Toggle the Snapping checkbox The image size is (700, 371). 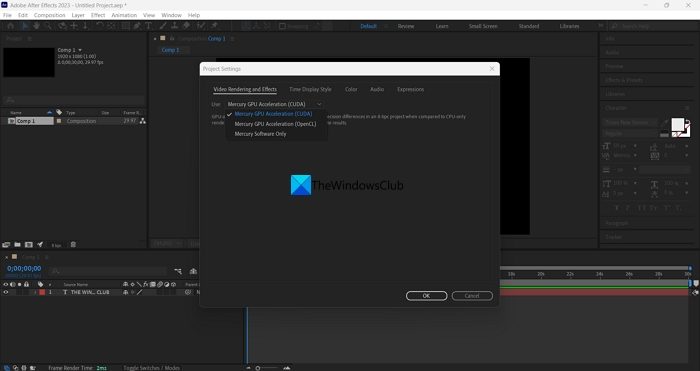tap(282, 26)
